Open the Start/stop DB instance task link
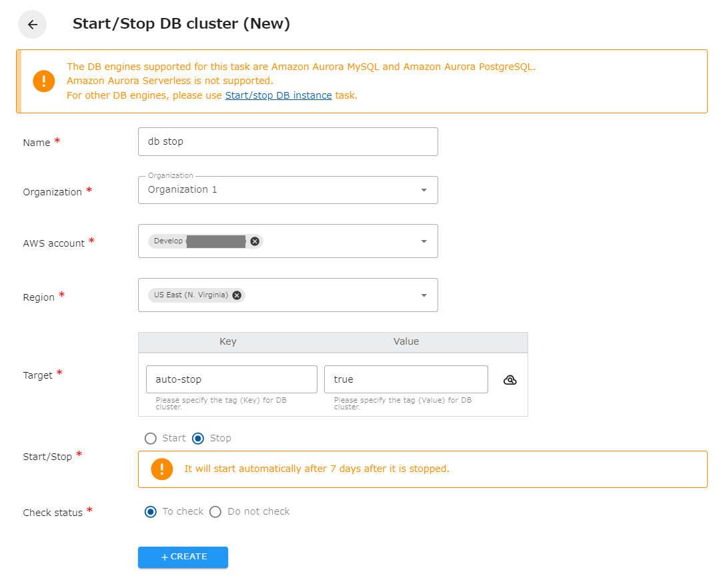The image size is (725, 588). point(278,95)
